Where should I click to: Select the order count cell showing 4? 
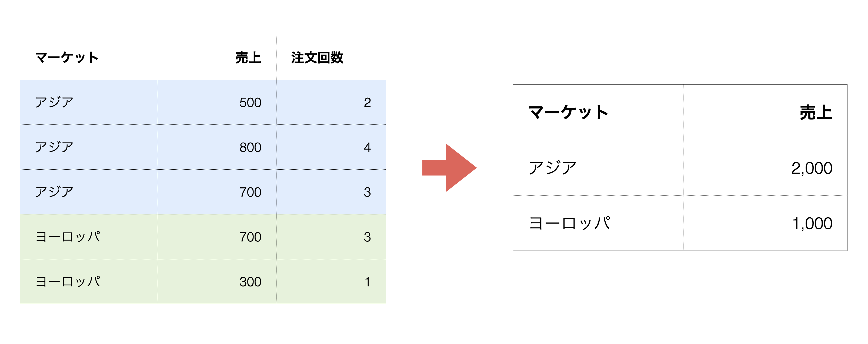tap(367, 147)
